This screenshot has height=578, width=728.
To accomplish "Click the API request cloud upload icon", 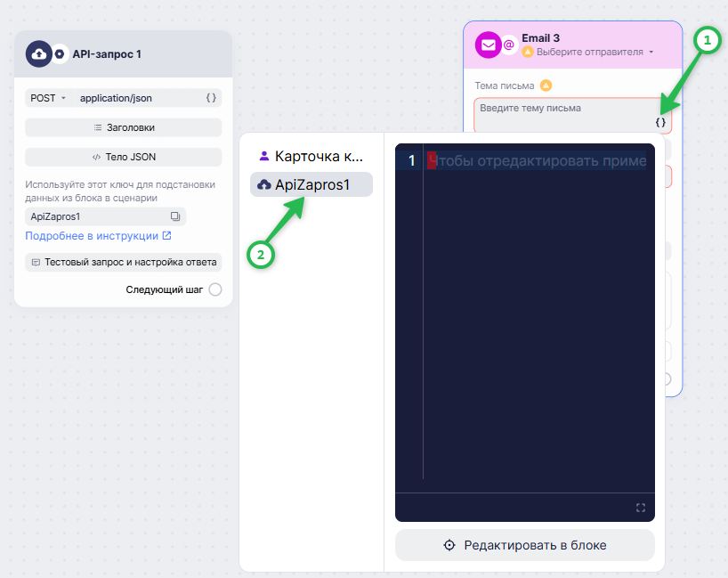I will (39, 54).
